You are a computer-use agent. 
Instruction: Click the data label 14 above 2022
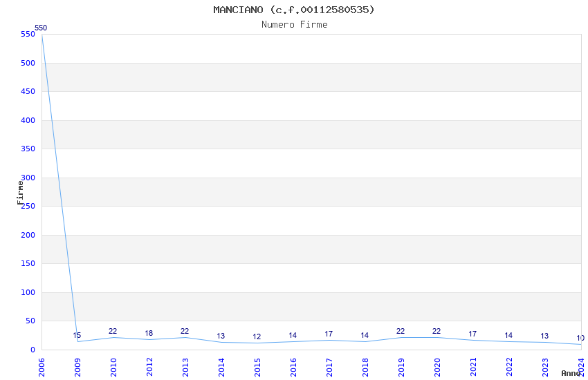[x=508, y=335]
